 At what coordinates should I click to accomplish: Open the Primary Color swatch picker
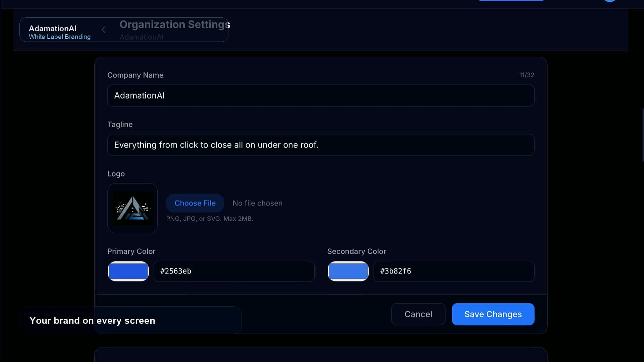click(128, 271)
